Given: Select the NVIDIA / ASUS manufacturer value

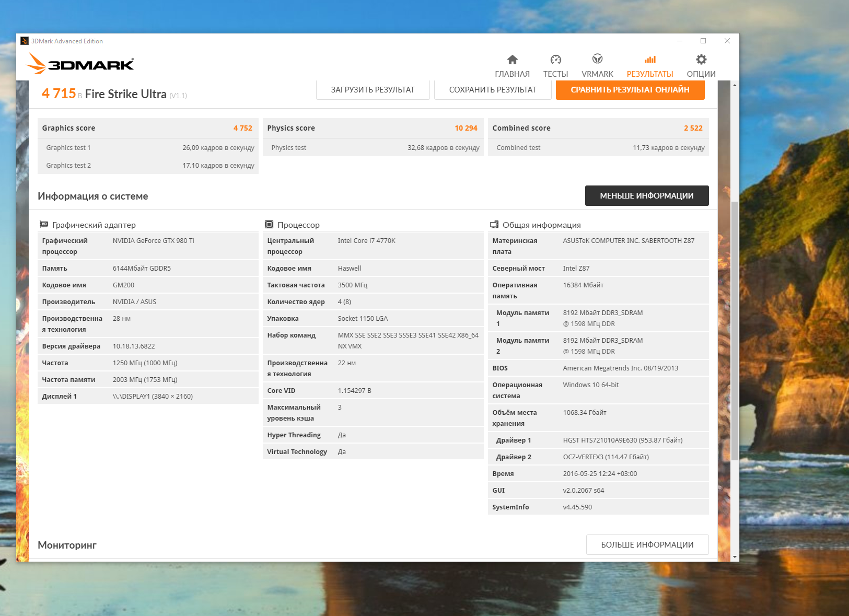Looking at the screenshot, I should (135, 302).
